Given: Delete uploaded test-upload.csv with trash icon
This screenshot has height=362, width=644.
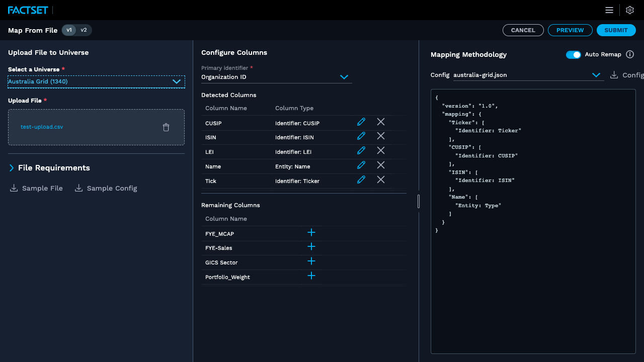Looking at the screenshot, I should coord(166,127).
